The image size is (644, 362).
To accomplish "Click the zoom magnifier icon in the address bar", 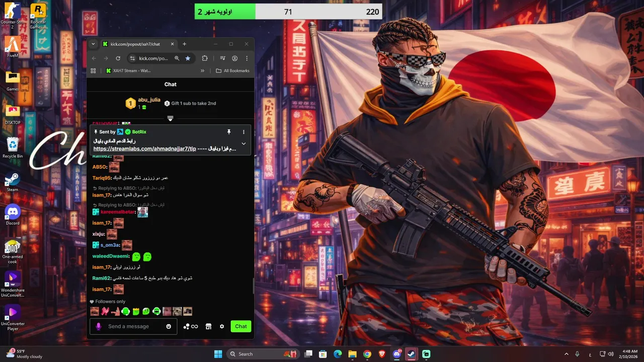I will [177, 58].
